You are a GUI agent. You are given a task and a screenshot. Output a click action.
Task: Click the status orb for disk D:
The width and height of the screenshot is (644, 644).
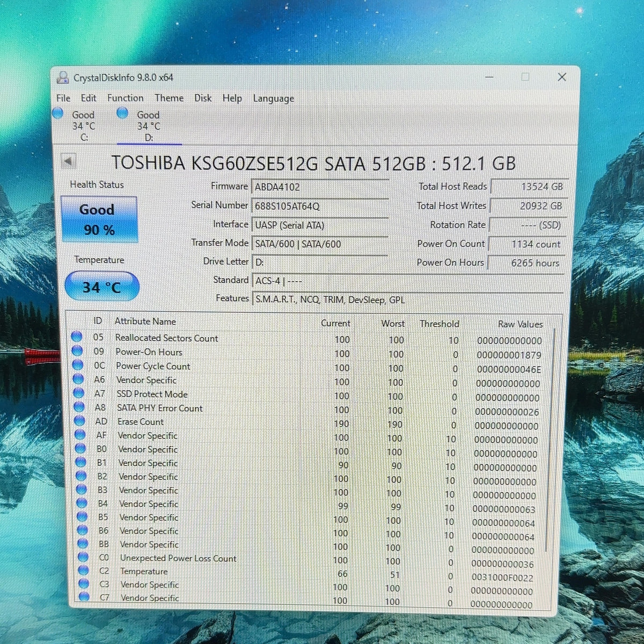(122, 113)
